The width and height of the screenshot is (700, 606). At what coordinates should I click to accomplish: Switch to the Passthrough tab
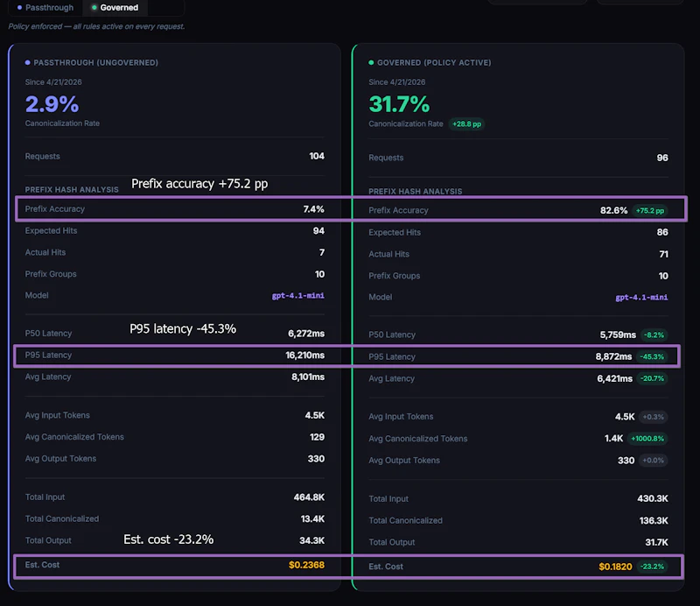tap(45, 8)
